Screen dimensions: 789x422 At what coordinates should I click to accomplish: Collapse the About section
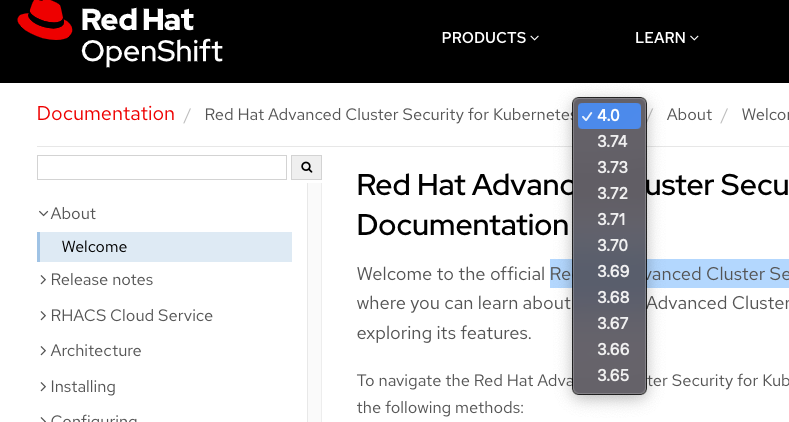[67, 213]
